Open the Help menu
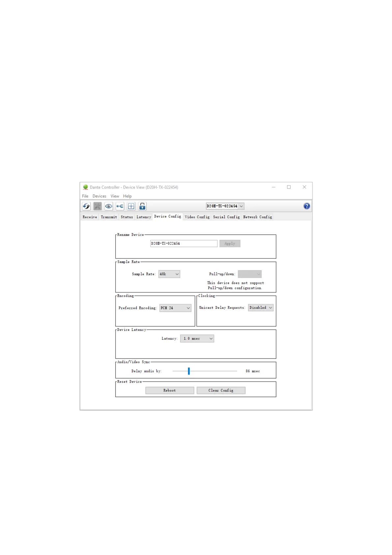Viewport: 392px width, 555px height. pyautogui.click(x=127, y=196)
